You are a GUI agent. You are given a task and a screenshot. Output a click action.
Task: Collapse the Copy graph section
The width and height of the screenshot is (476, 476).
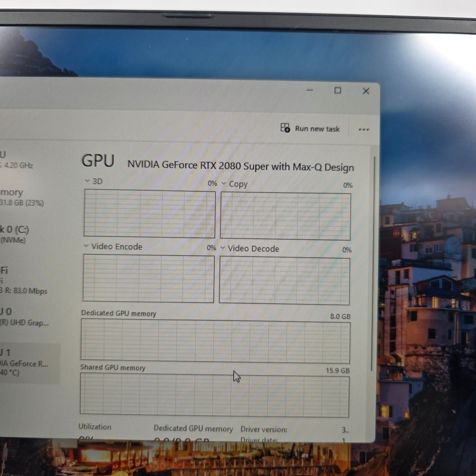coord(224,184)
